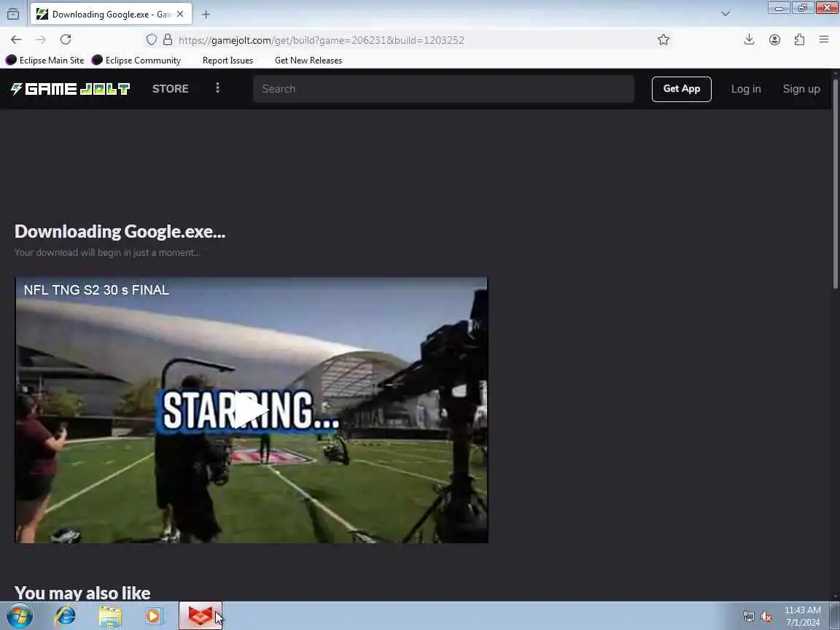The image size is (840, 630).
Task: Click the muted volume tray icon
Action: pyautogui.click(x=766, y=617)
